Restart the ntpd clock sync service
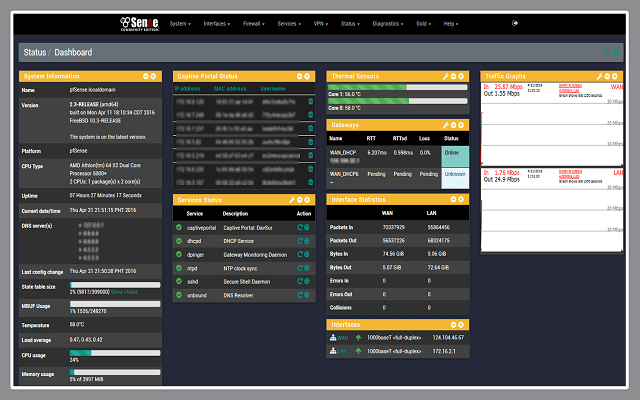The width and height of the screenshot is (640, 400). (299, 269)
